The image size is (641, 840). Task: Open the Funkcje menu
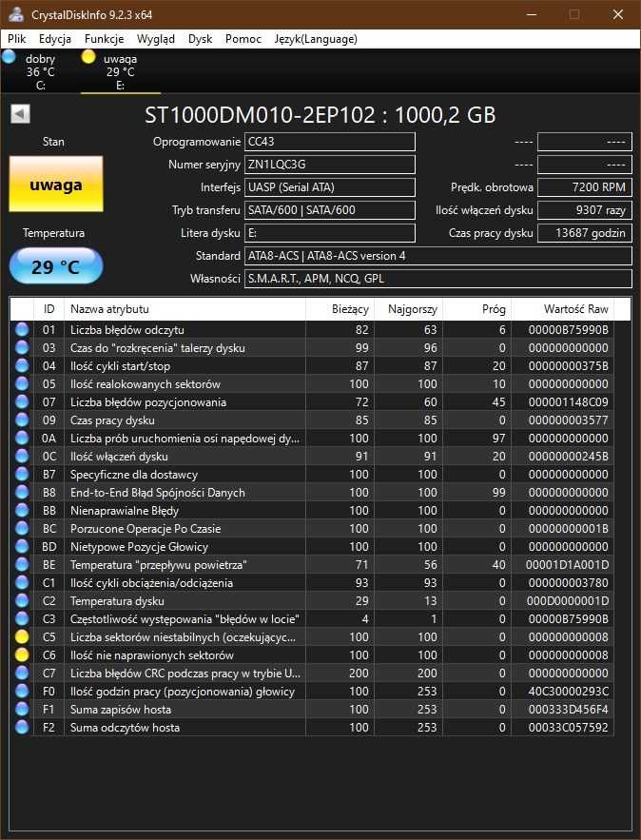[x=104, y=39]
